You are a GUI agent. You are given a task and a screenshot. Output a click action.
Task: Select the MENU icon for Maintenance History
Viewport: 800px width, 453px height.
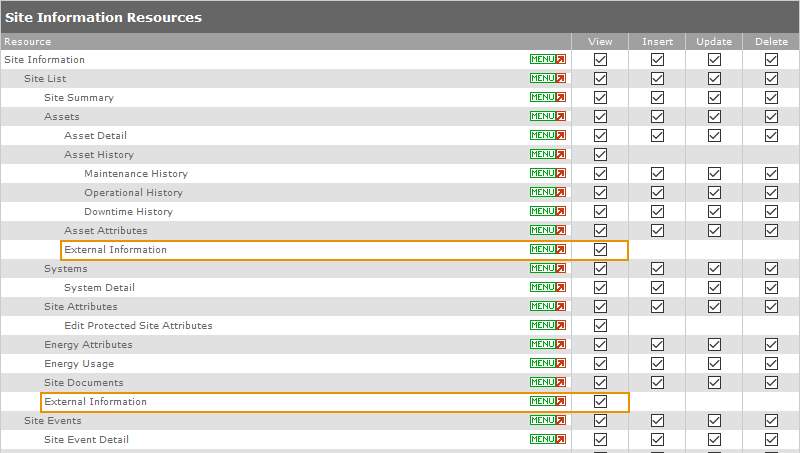click(x=547, y=174)
